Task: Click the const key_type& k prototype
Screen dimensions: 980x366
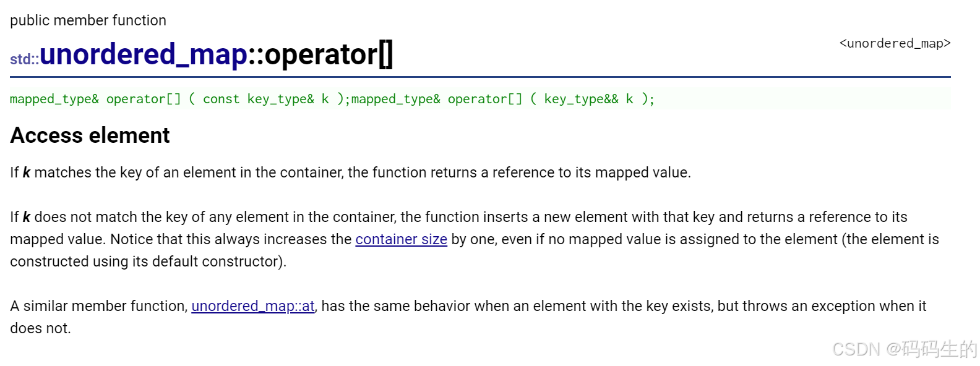Action: tap(180, 99)
